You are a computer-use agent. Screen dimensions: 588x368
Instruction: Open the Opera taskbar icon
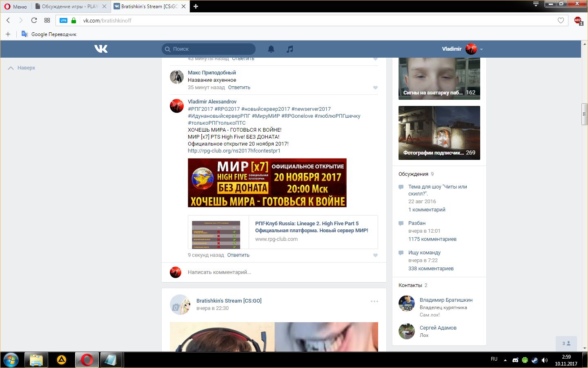pyautogui.click(x=87, y=360)
